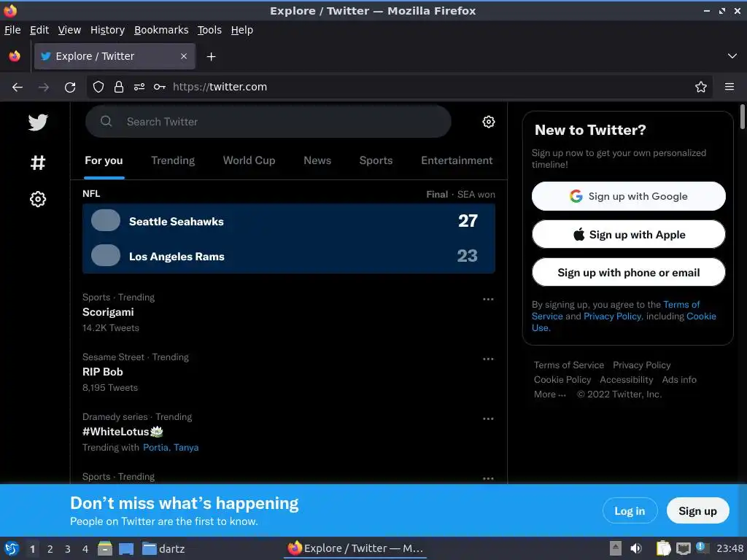Switch to the Trending tab

173,160
